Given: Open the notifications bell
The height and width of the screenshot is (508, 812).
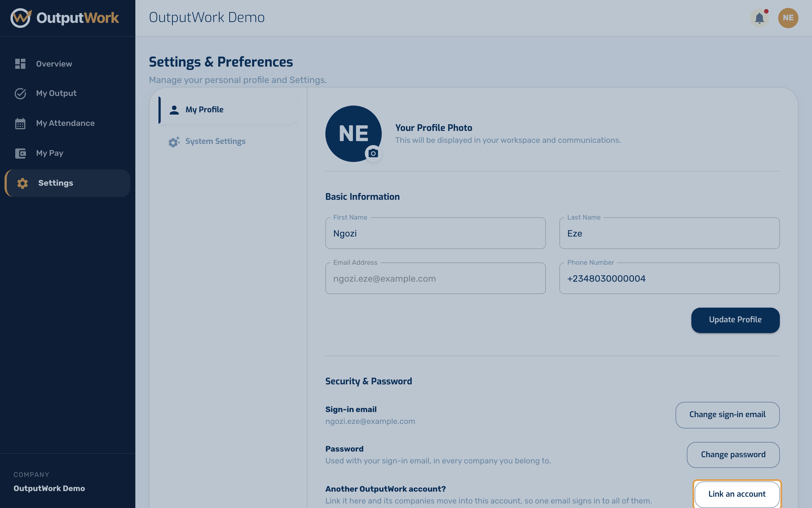Looking at the screenshot, I should (x=759, y=18).
